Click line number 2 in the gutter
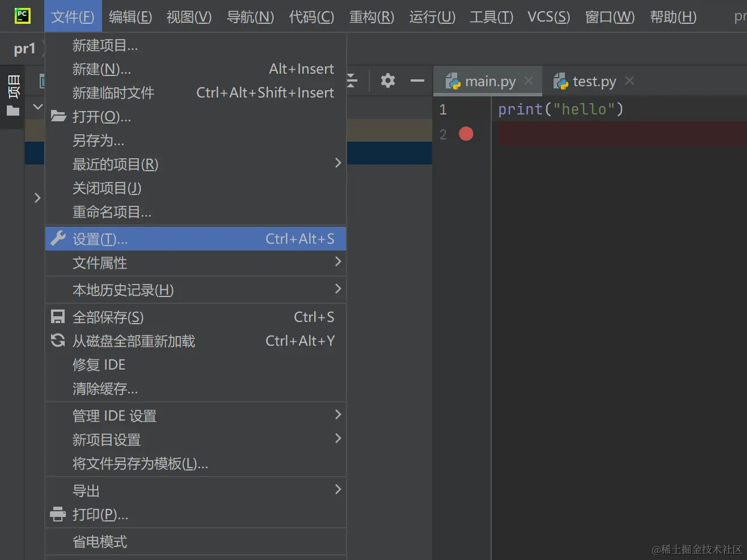This screenshot has height=560, width=747. tap(443, 134)
